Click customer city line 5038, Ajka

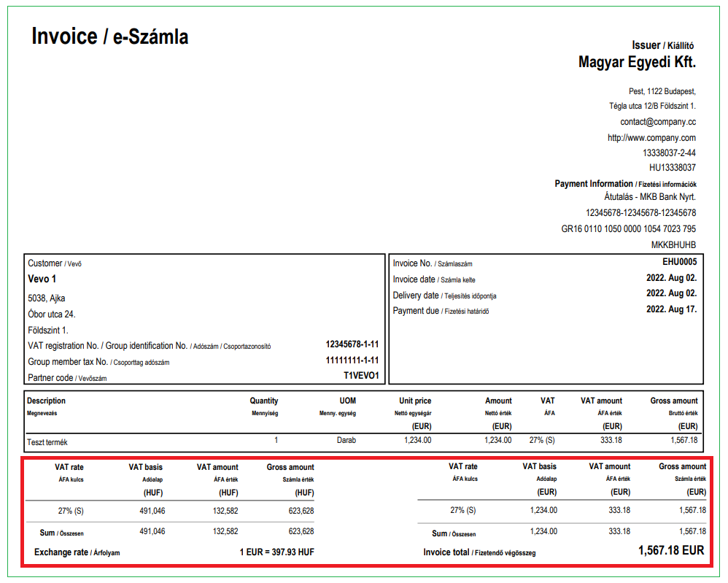click(x=47, y=298)
